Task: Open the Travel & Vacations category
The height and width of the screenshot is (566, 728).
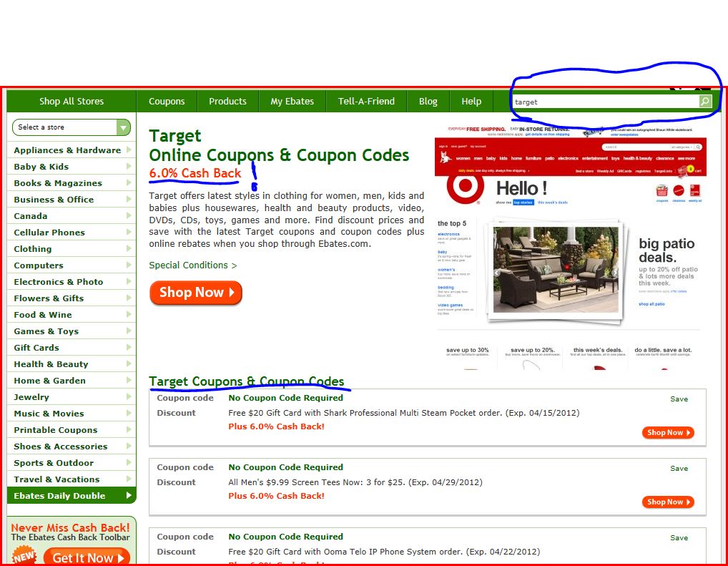Action: pos(72,479)
